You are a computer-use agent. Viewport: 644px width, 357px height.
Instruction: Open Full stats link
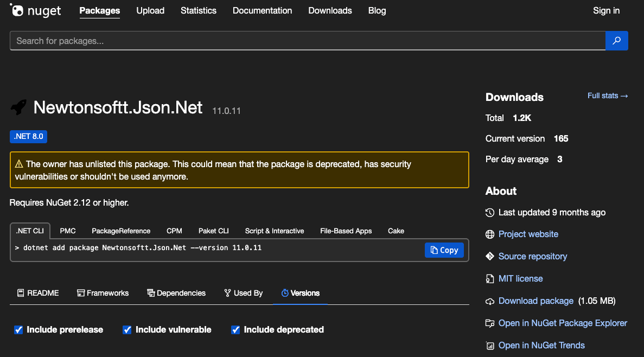(x=608, y=95)
